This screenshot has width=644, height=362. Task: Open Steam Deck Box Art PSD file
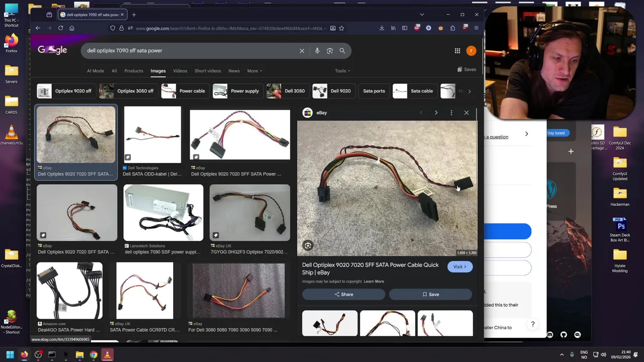pyautogui.click(x=620, y=229)
